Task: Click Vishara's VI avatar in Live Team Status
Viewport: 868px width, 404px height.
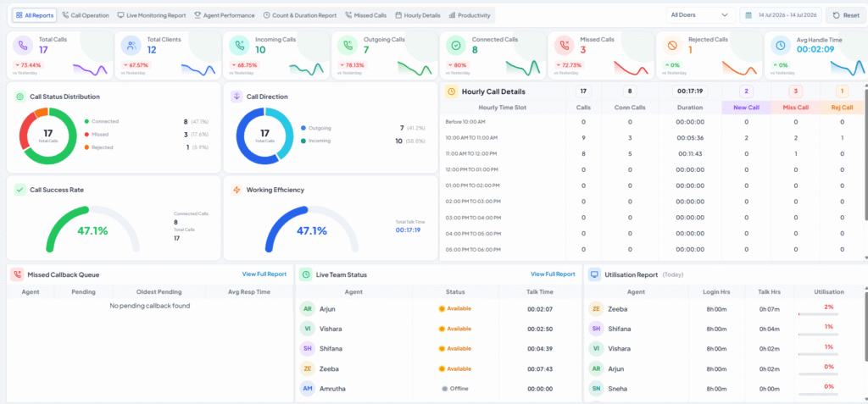Action: 307,329
